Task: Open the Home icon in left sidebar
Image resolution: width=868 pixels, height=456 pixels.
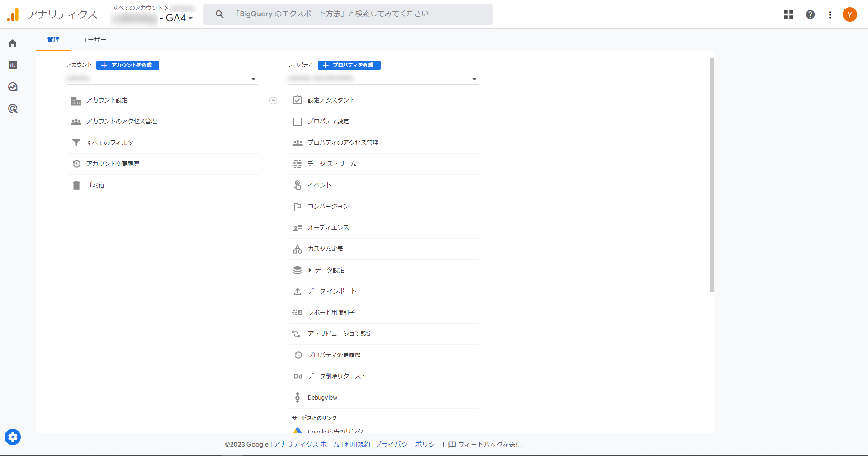Action: [13, 43]
